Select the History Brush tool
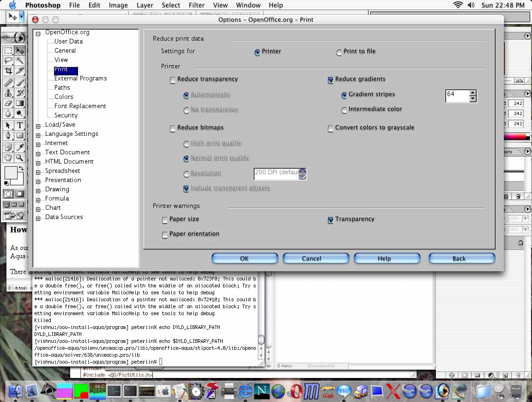 (20, 93)
